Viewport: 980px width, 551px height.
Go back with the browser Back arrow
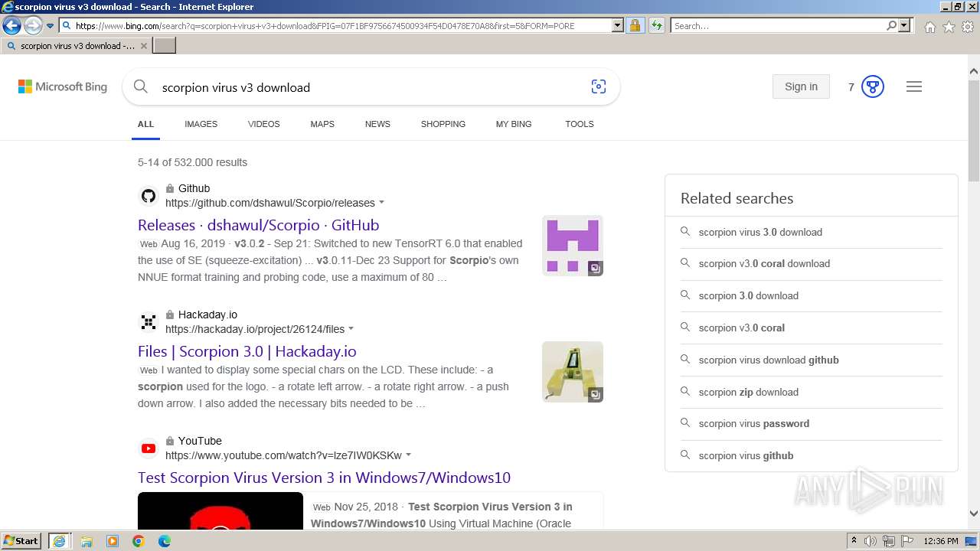[x=11, y=26]
